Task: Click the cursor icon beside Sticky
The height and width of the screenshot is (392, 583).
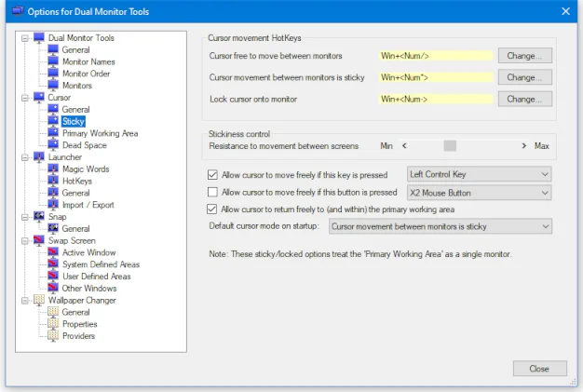Action: point(53,121)
